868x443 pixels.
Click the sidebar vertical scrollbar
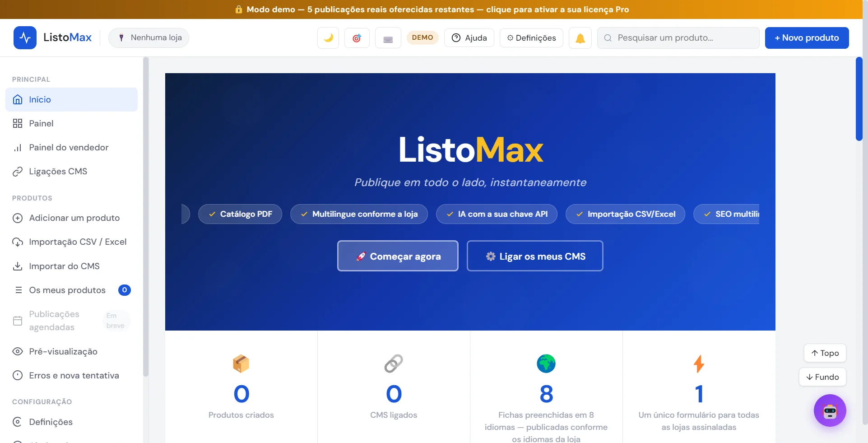click(x=145, y=217)
